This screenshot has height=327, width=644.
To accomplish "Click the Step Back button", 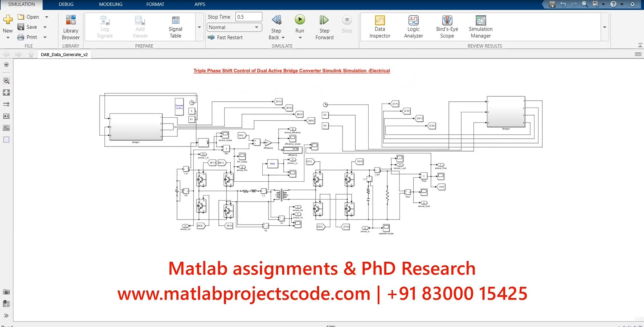I will pos(276,20).
